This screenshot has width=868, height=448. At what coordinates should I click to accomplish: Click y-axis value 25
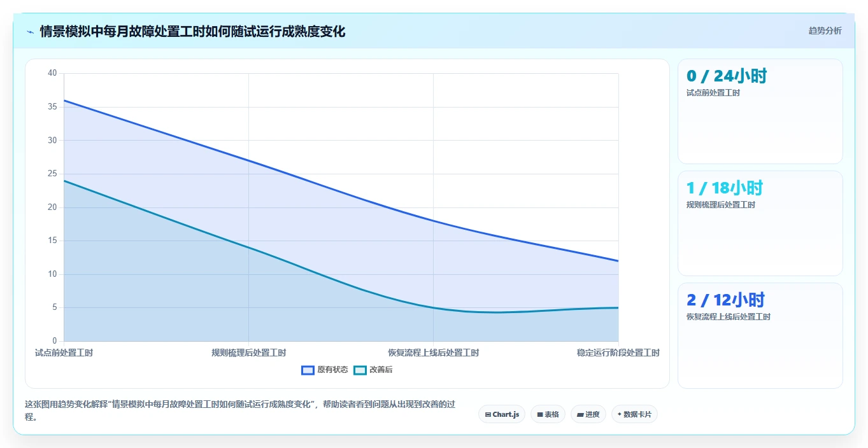[x=52, y=174]
